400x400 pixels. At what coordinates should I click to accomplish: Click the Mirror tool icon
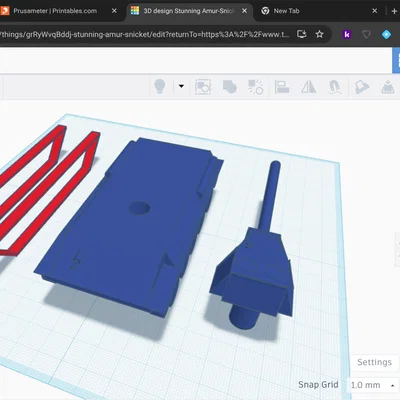click(308, 87)
